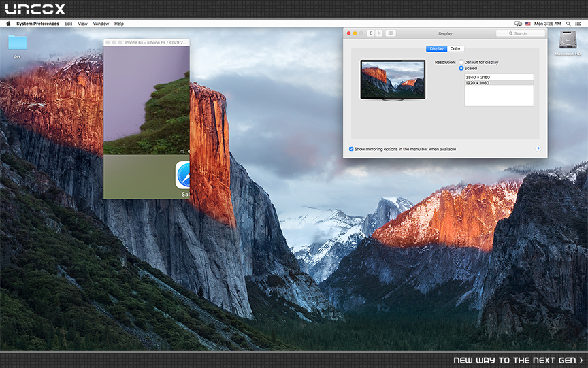This screenshot has width=588, height=368.
Task: Open the Help menu
Action: 119,24
